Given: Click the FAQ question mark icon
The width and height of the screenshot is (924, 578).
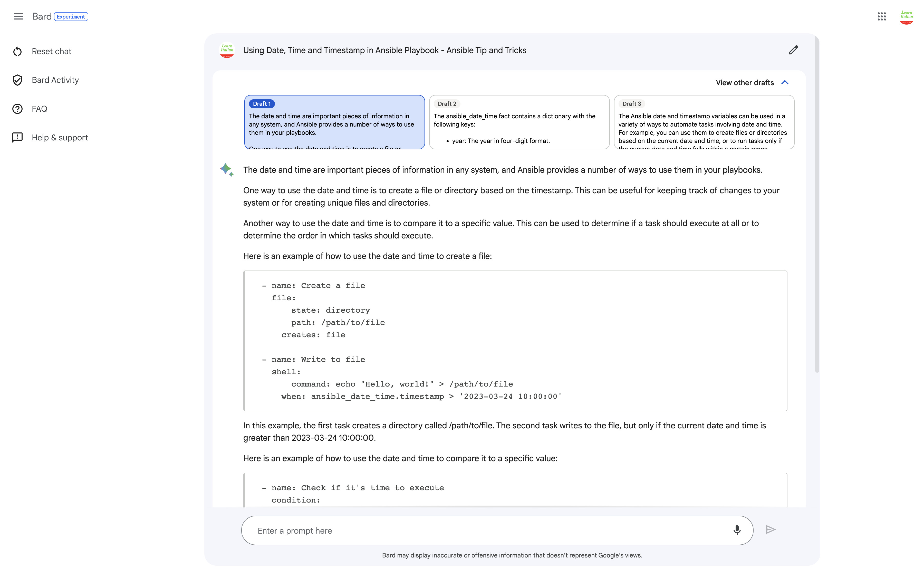Looking at the screenshot, I should point(18,109).
